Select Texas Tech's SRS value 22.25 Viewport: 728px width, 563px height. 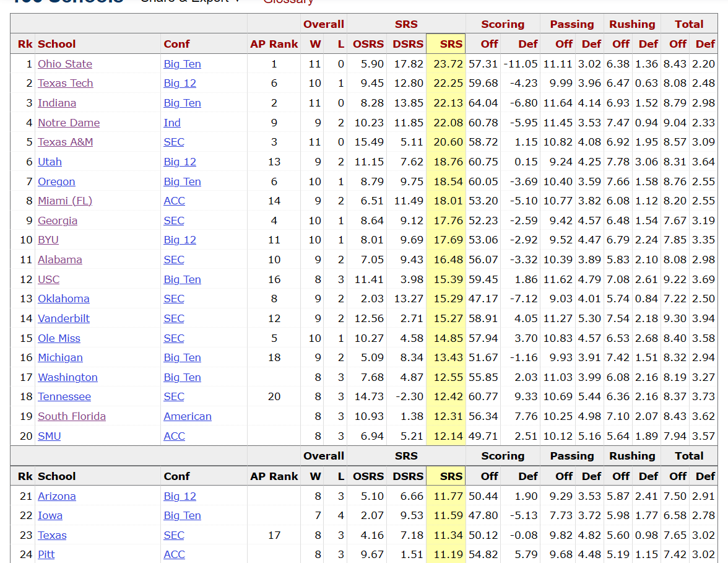448,83
